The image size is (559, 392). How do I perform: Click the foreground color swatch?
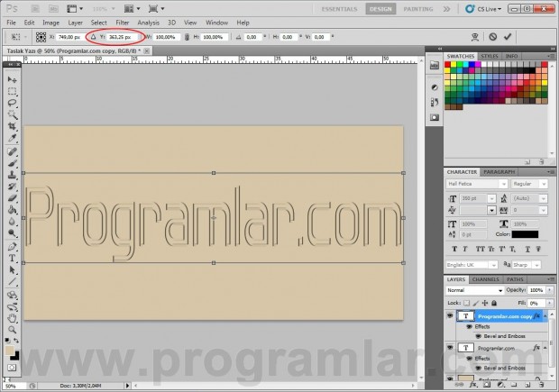coord(10,350)
